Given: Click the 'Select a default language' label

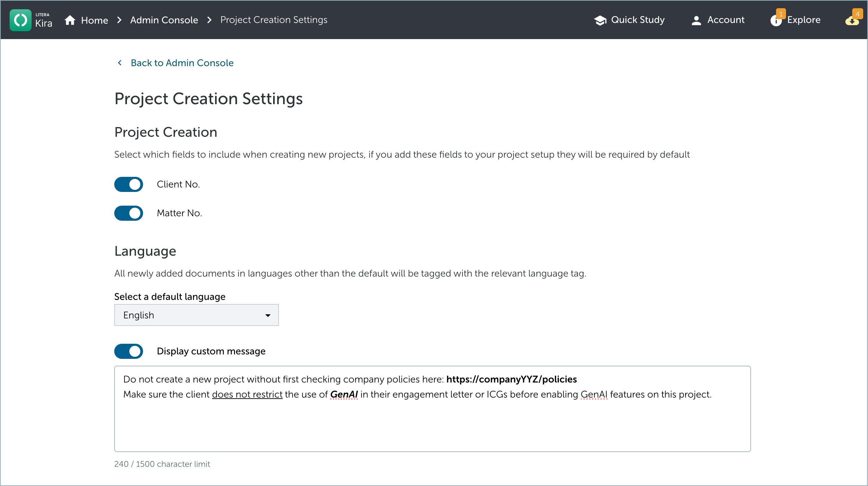Looking at the screenshot, I should coord(170,297).
